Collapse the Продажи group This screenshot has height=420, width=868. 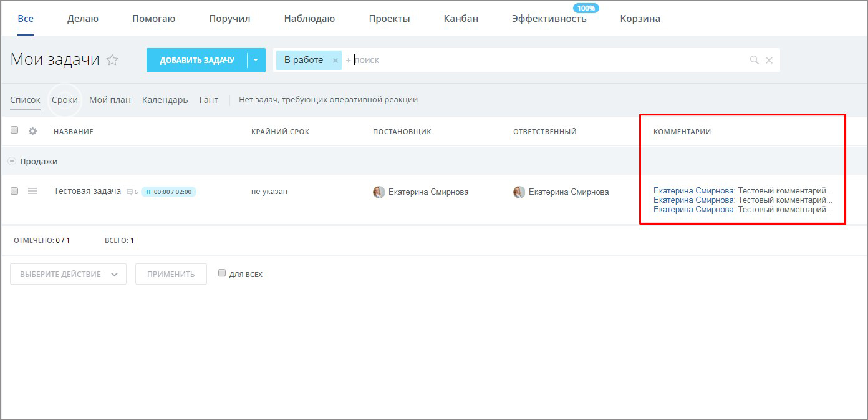tap(11, 161)
